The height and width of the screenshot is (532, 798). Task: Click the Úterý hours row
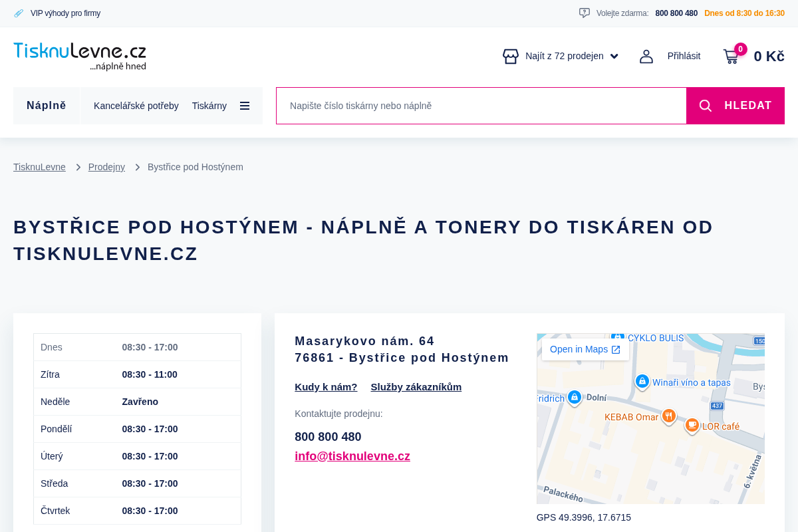pos(137,456)
